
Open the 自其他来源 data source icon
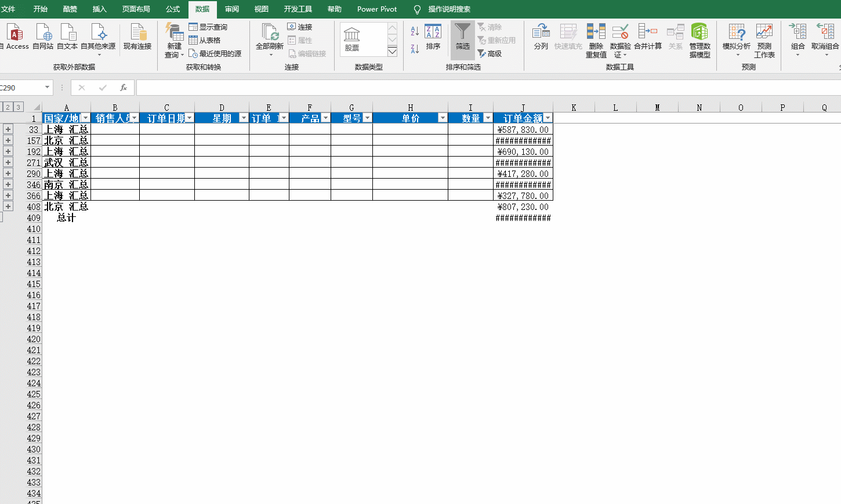click(x=98, y=39)
